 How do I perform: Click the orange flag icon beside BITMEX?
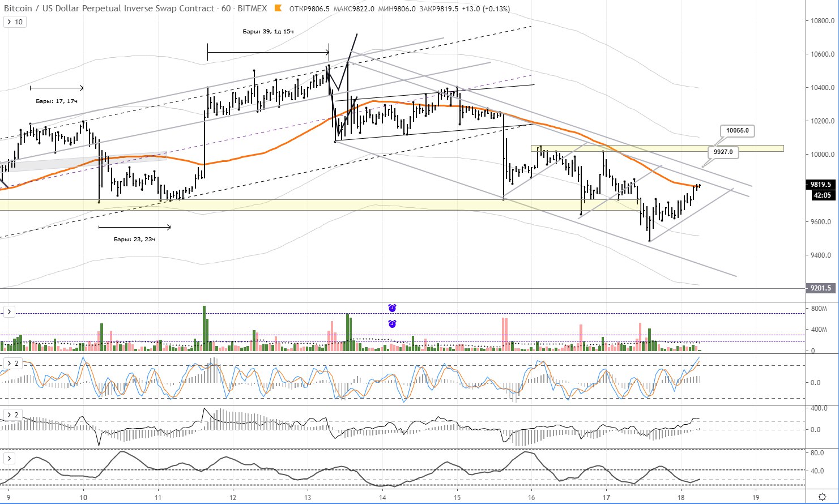click(278, 8)
